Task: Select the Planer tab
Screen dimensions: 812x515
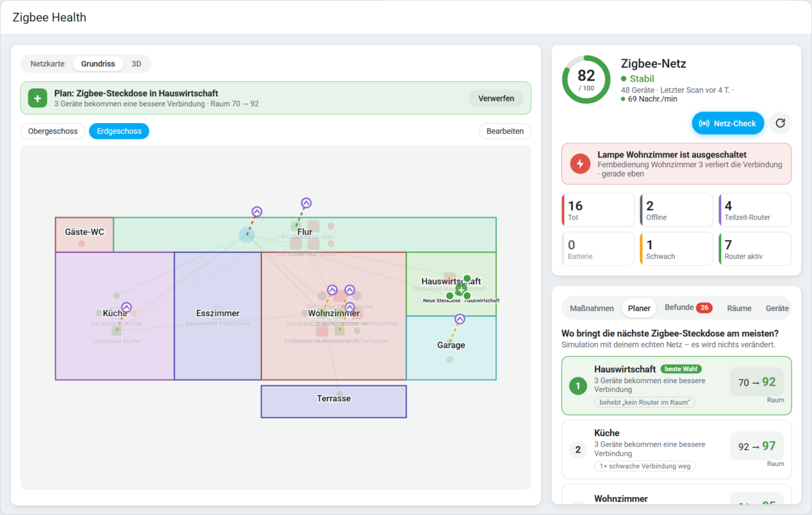Action: (x=640, y=308)
